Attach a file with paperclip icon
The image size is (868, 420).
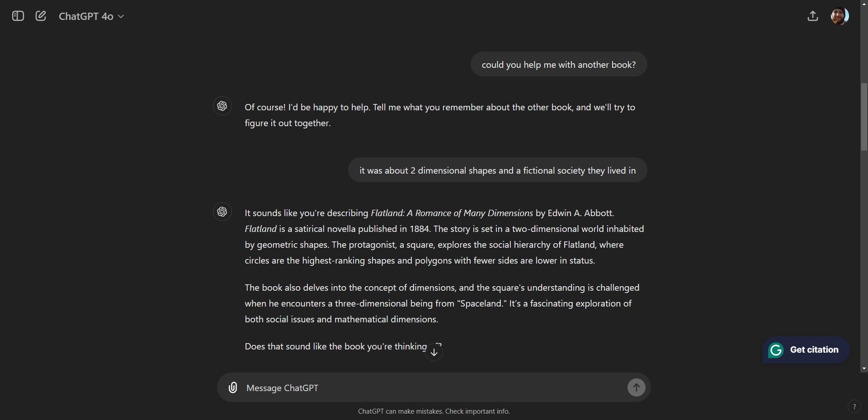[x=233, y=387]
